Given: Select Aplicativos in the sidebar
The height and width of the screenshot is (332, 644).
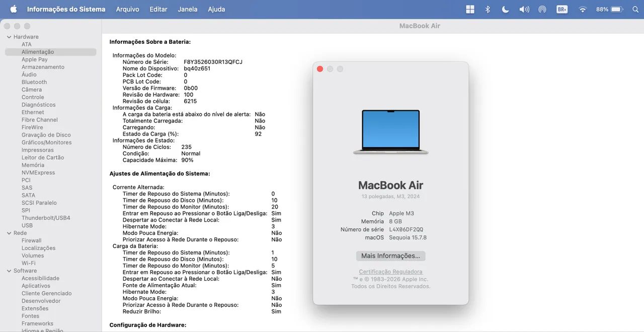Looking at the screenshot, I should coord(36,286).
